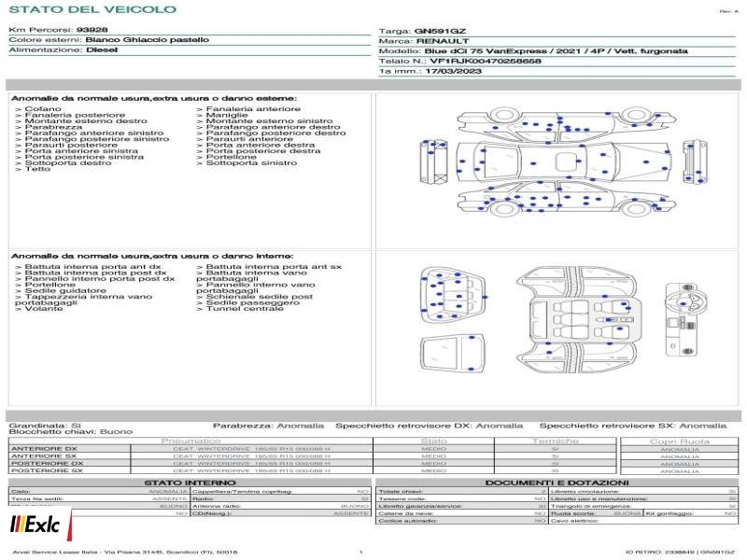The image size is (747, 560).
Task: Select 'Battuta interna porta ant sx' entry
Action: pyautogui.click(x=274, y=267)
